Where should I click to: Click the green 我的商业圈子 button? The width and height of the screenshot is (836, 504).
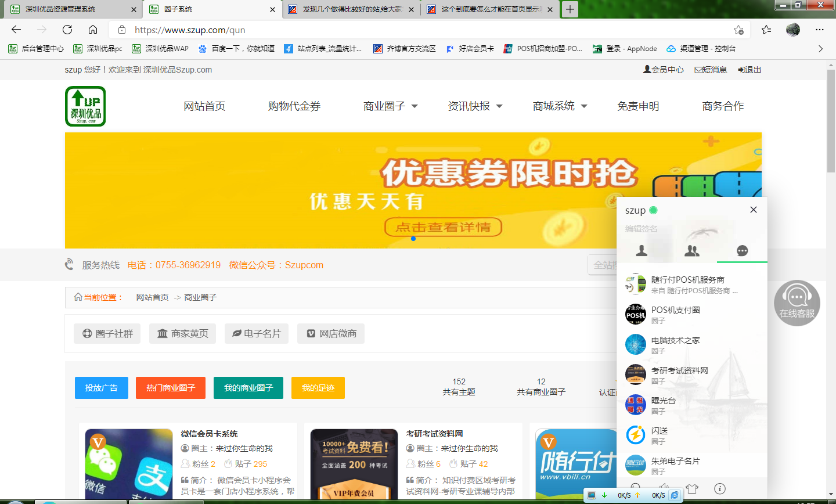pyautogui.click(x=248, y=388)
